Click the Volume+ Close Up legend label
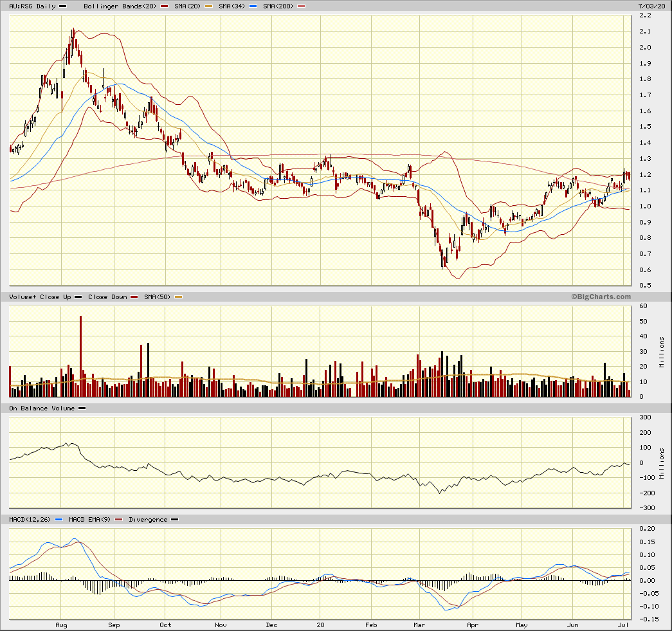 (x=40, y=297)
